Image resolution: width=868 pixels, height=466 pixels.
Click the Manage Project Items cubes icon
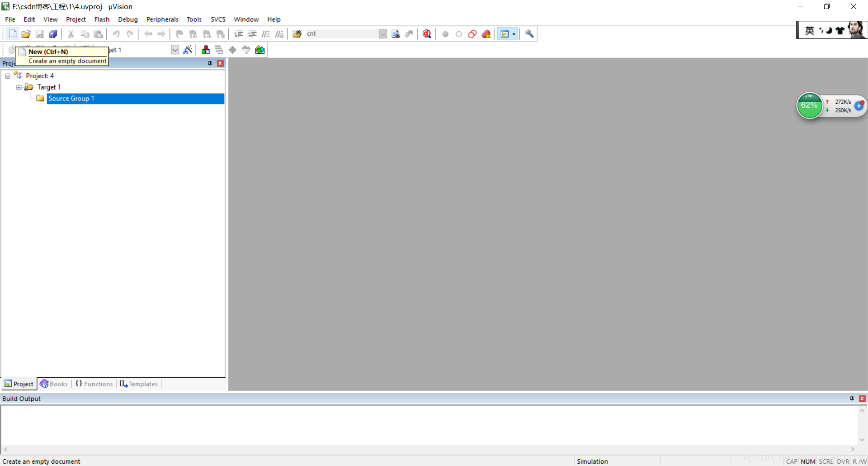click(206, 50)
